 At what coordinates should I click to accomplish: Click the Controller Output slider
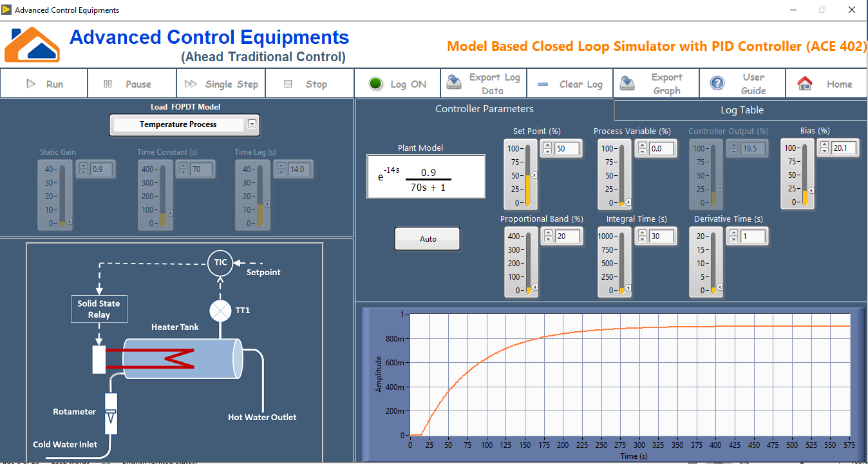click(713, 175)
